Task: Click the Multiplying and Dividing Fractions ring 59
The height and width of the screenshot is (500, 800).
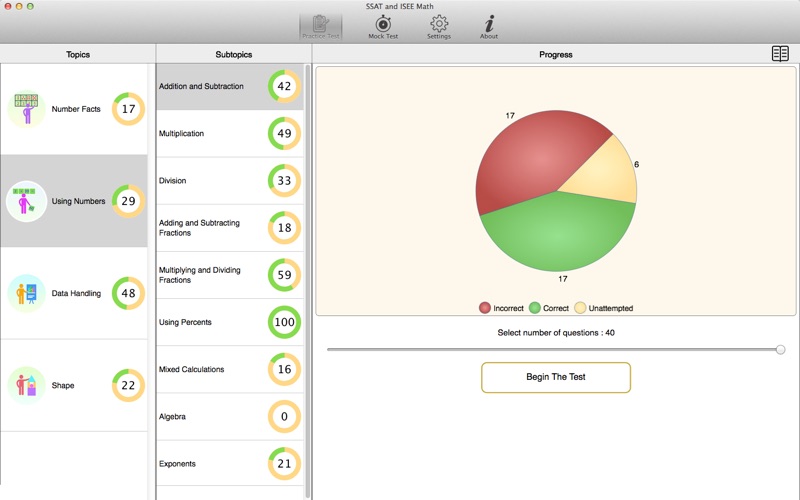Action: point(284,275)
